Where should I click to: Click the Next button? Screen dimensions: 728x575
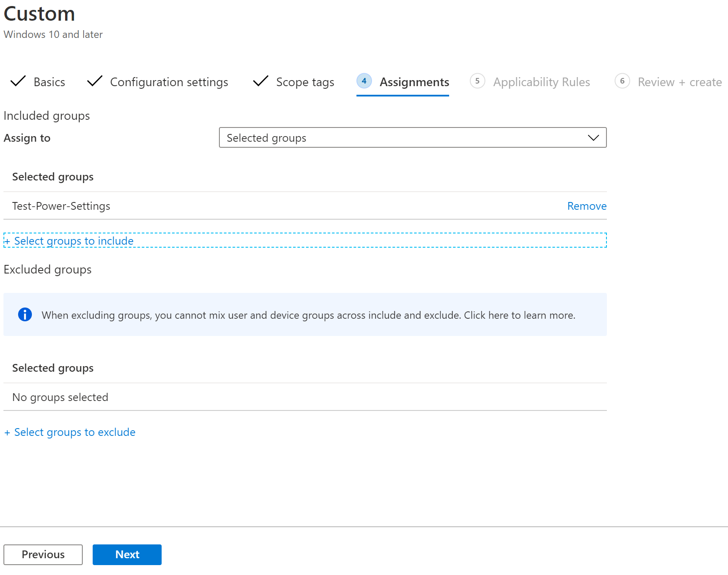[127, 554]
